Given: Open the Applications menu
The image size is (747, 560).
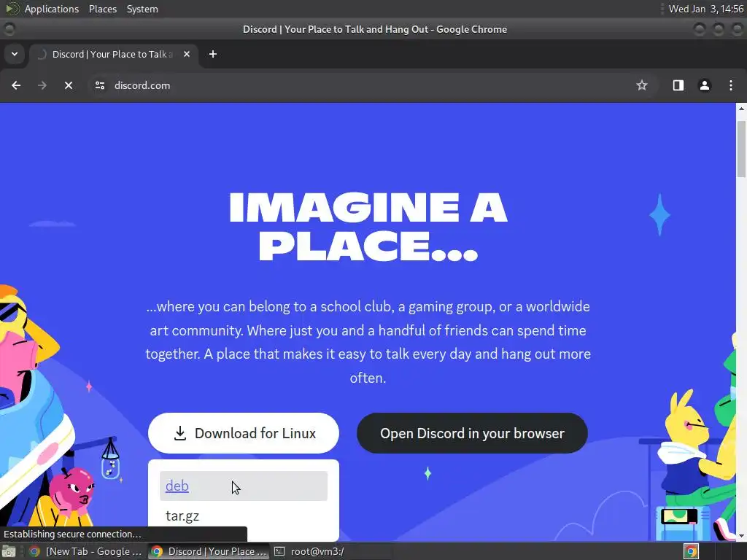Looking at the screenshot, I should pyautogui.click(x=52, y=9).
